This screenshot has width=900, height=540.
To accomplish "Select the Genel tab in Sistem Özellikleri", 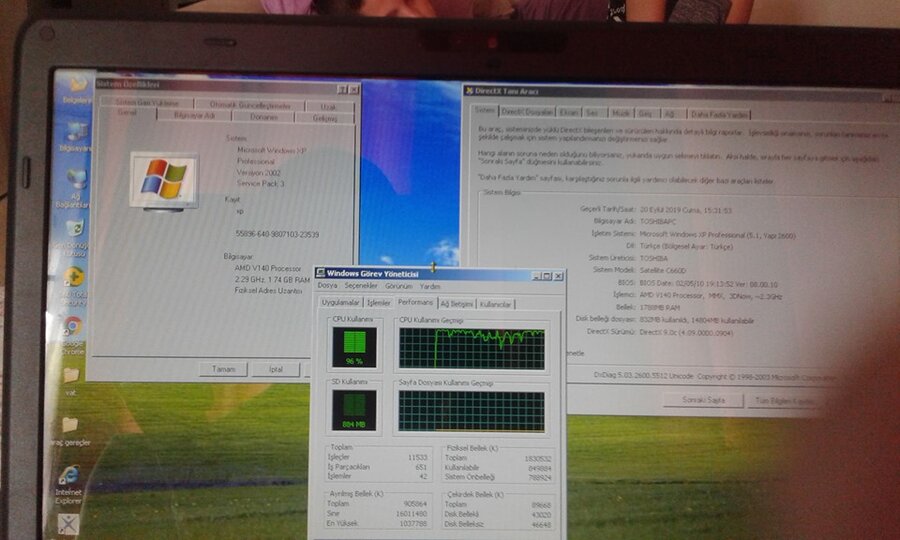I will click(x=127, y=113).
